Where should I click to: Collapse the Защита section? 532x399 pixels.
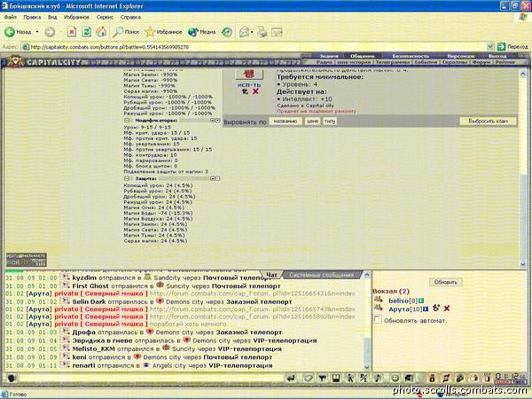coord(127,178)
